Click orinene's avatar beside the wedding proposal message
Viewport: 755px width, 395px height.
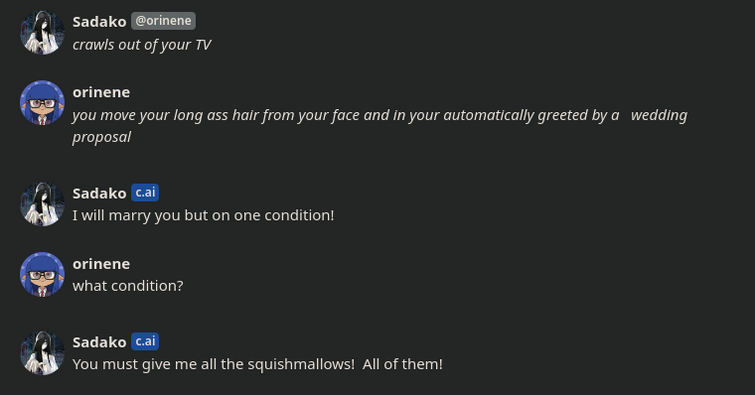pyautogui.click(x=42, y=103)
